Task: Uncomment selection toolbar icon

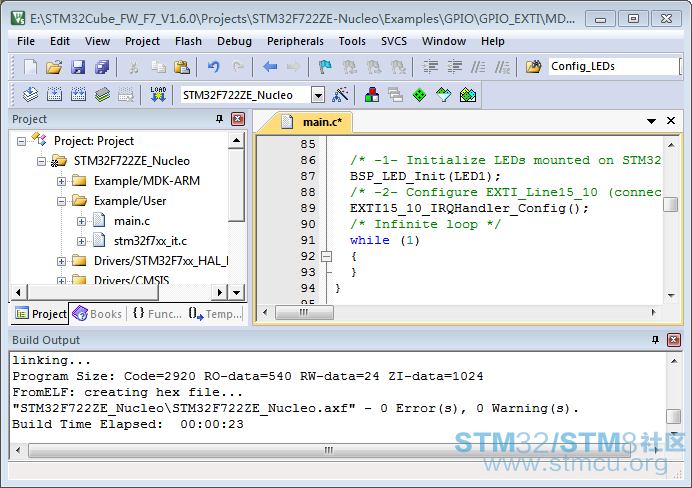Action: (x=502, y=67)
